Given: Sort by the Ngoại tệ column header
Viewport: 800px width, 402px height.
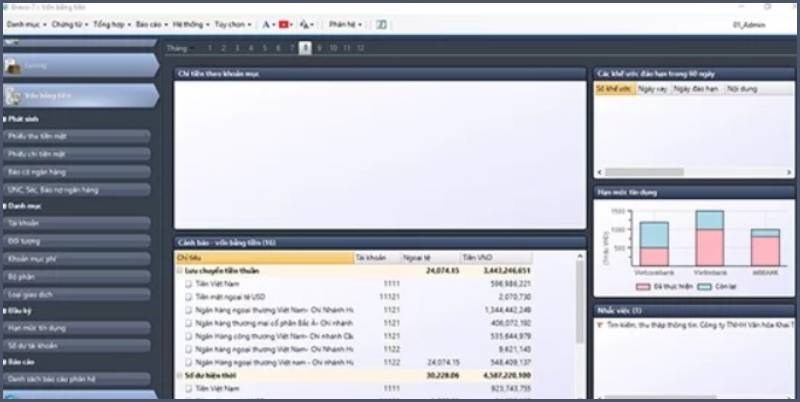Looking at the screenshot, I should pos(430,258).
